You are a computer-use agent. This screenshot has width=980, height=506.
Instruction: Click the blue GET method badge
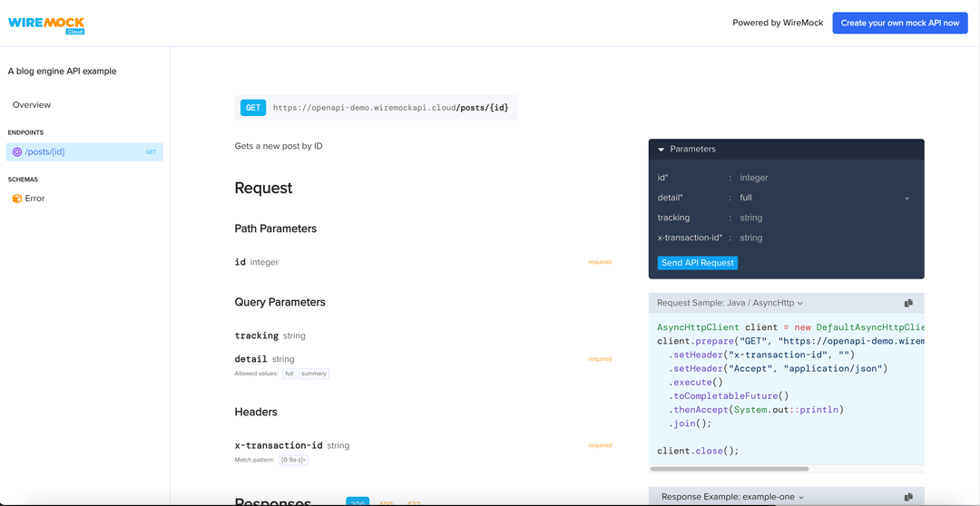(253, 107)
